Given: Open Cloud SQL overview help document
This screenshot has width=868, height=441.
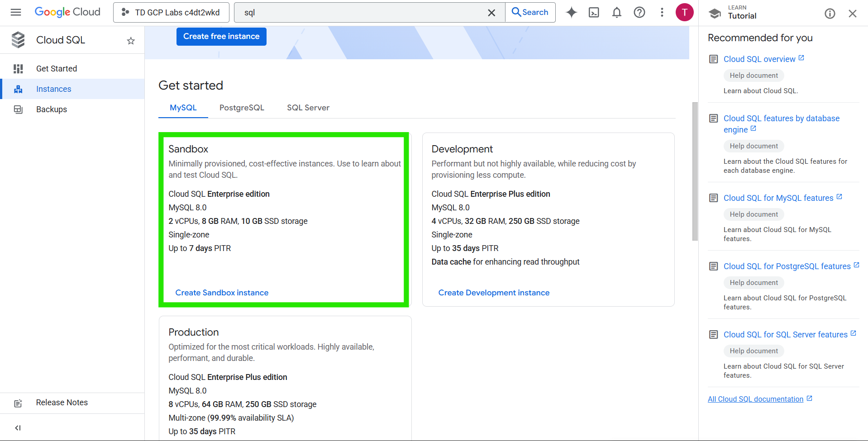Looking at the screenshot, I should (x=759, y=59).
